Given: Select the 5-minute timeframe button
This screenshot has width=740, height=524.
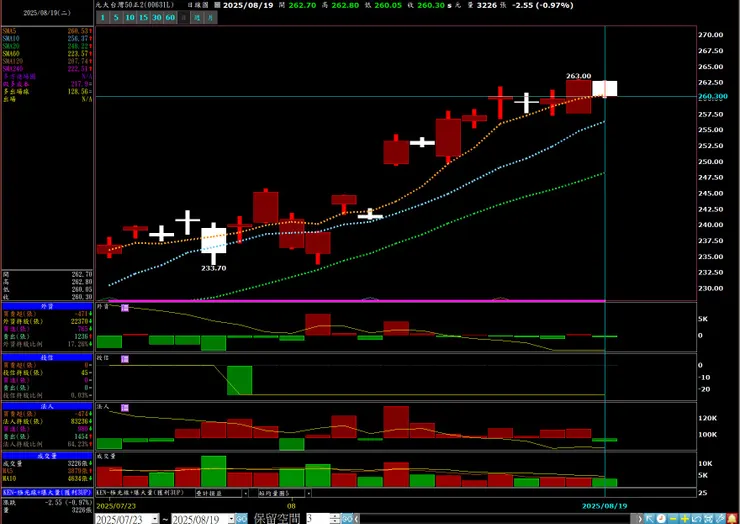Looking at the screenshot, I should (x=116, y=17).
